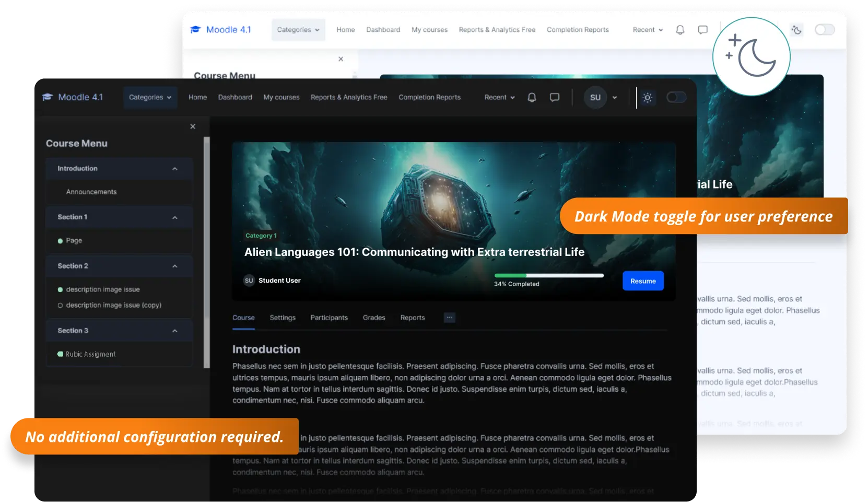The image size is (868, 502).
Task: Open the Announcements item
Action: tap(91, 192)
